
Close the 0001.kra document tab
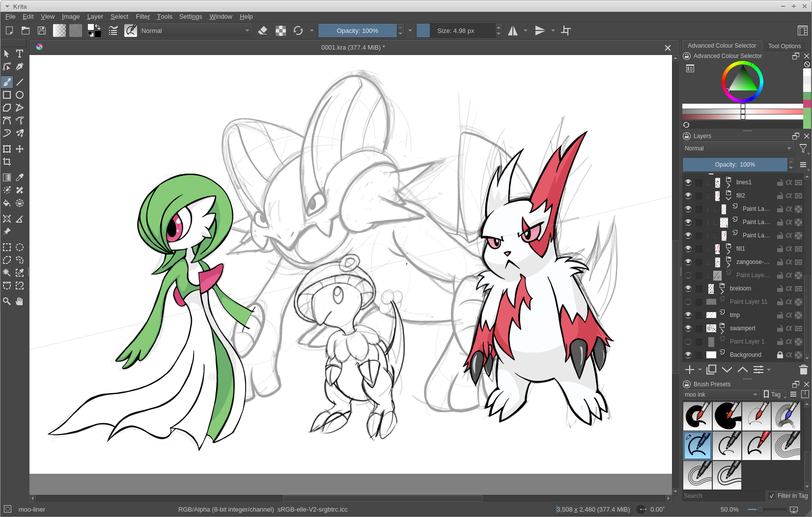(x=668, y=48)
